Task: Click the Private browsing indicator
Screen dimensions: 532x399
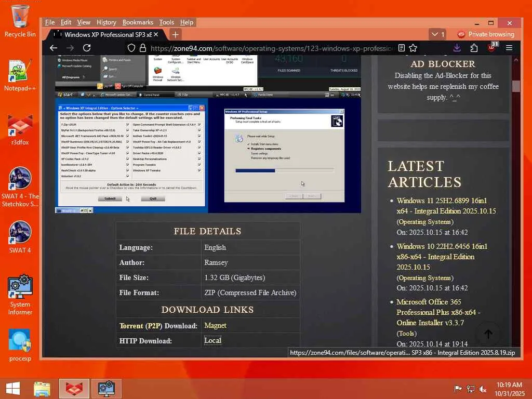Action: point(486,34)
